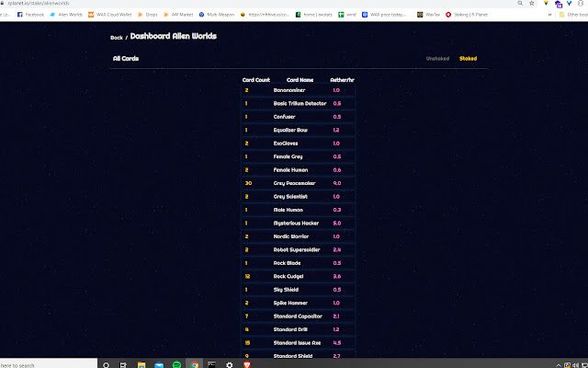The image size is (588, 368).
Task: Click the yellow triangle extension icon
Action: pos(546,3)
